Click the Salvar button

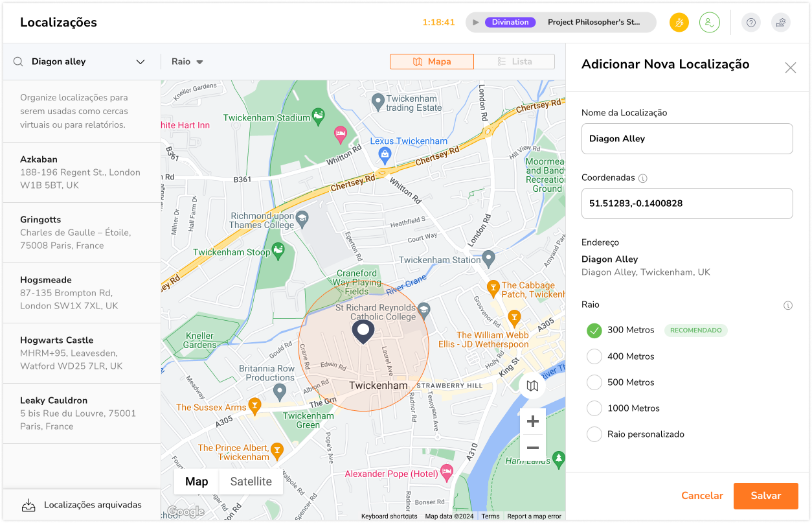pyautogui.click(x=765, y=496)
